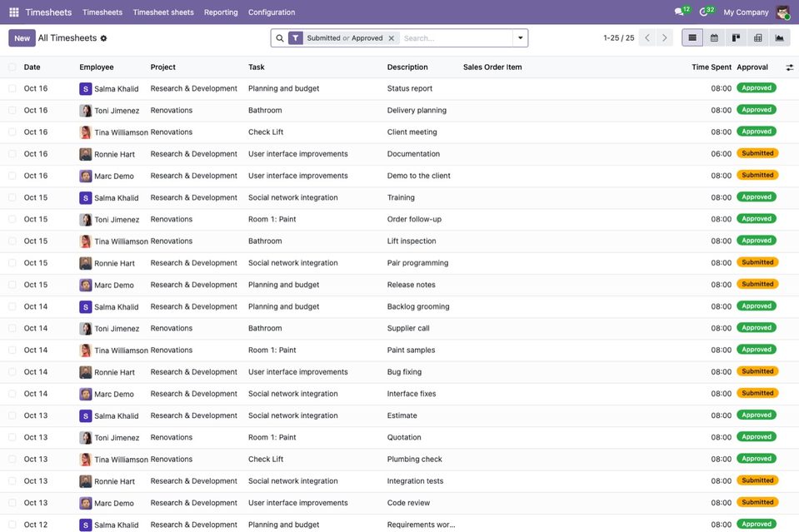Click Submitted badge on Pair programming row
The width and height of the screenshot is (799, 532).
pyautogui.click(x=757, y=262)
